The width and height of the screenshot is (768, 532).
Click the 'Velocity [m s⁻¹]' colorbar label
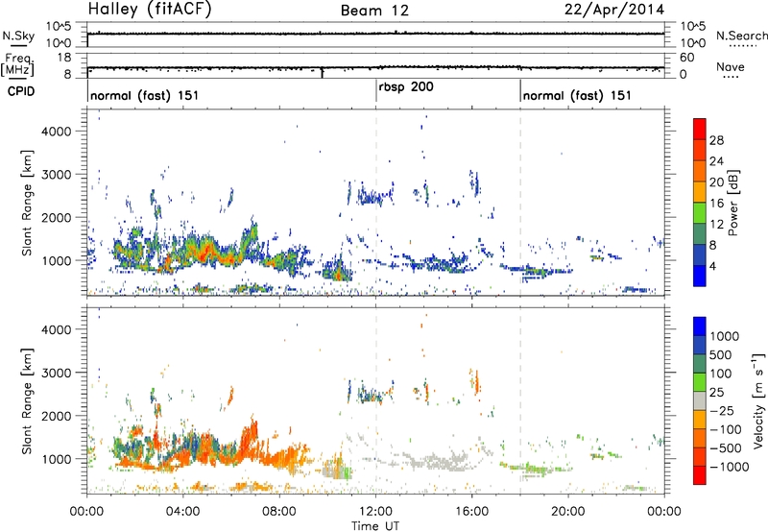(x=758, y=400)
